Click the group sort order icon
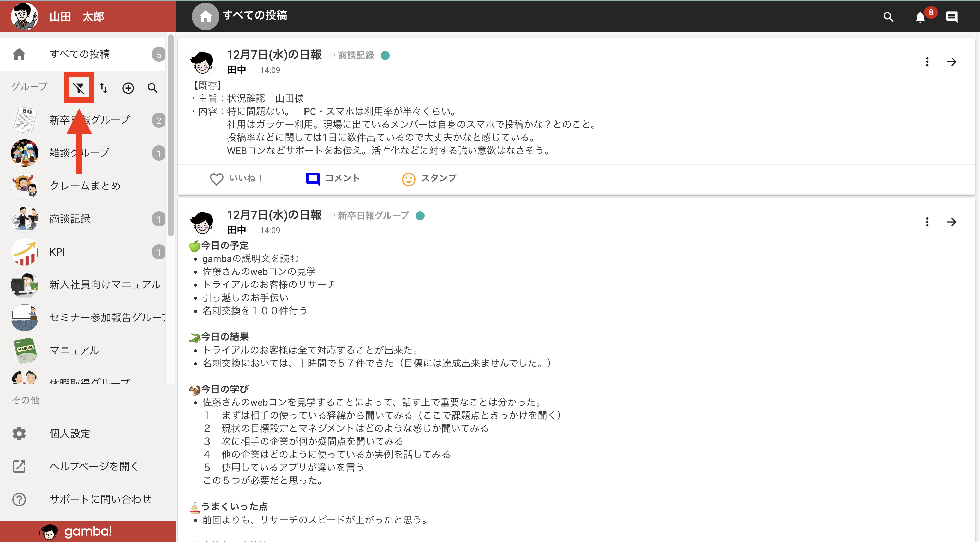The height and width of the screenshot is (542, 980). tap(104, 88)
